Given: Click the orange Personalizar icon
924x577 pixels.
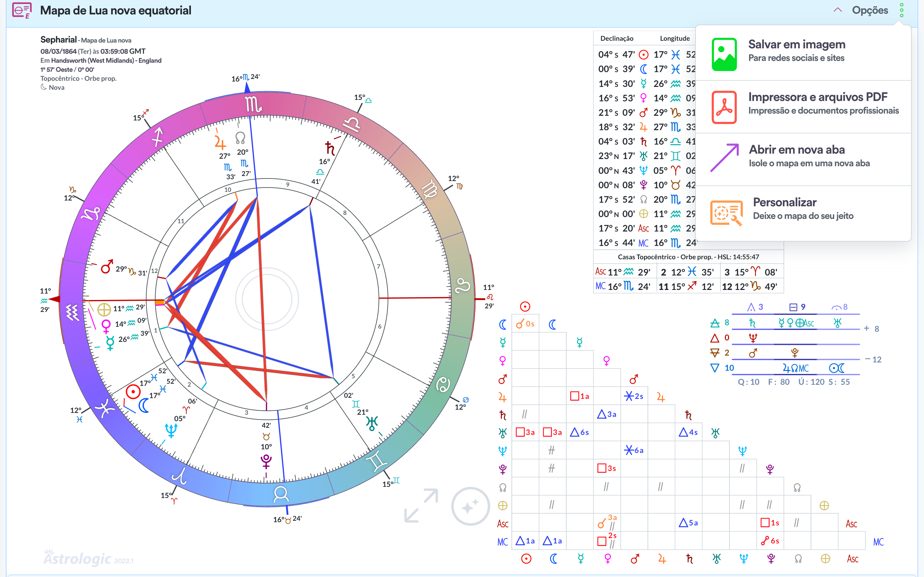Looking at the screenshot, I should (726, 212).
